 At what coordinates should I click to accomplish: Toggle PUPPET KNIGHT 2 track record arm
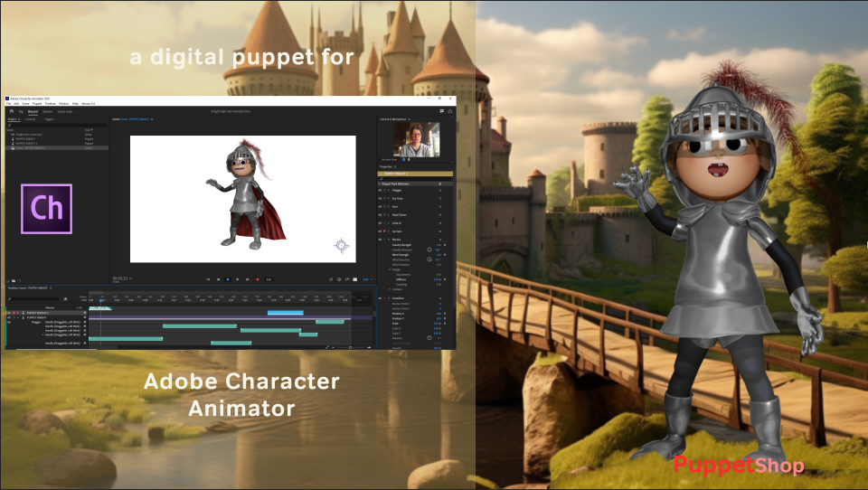14,313
